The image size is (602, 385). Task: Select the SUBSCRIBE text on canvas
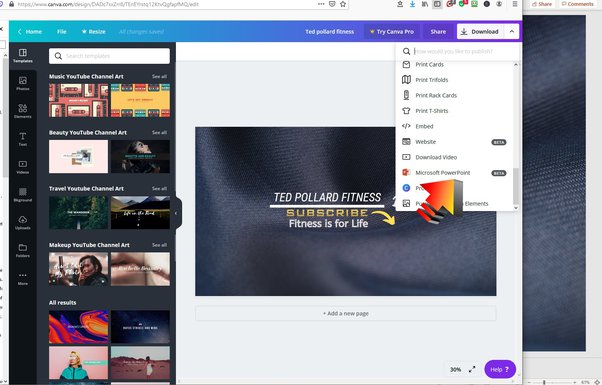327,213
